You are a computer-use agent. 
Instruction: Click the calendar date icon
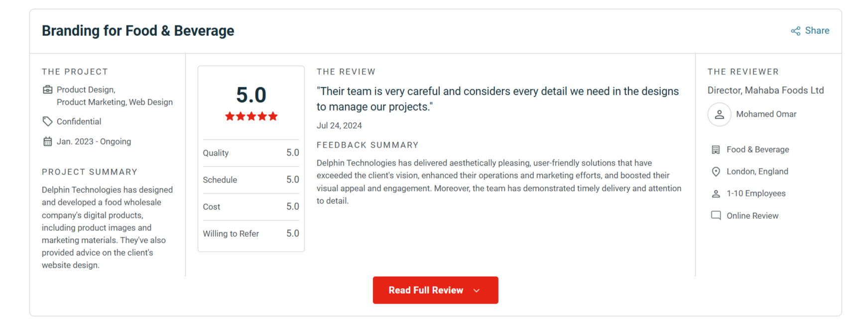click(48, 142)
